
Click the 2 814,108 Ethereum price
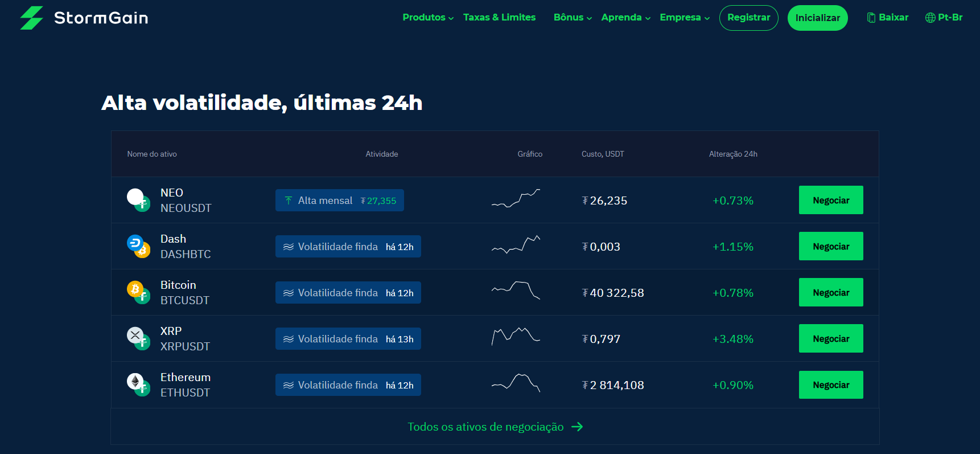pos(613,385)
